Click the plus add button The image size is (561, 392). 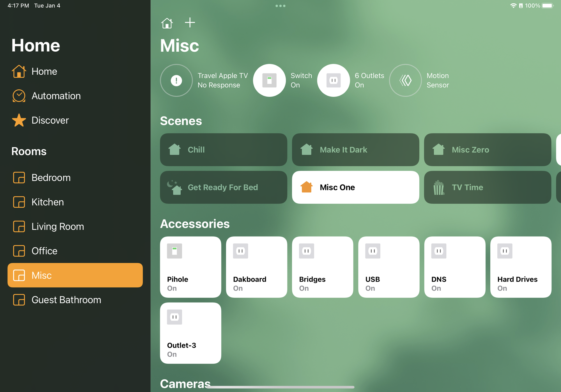190,22
